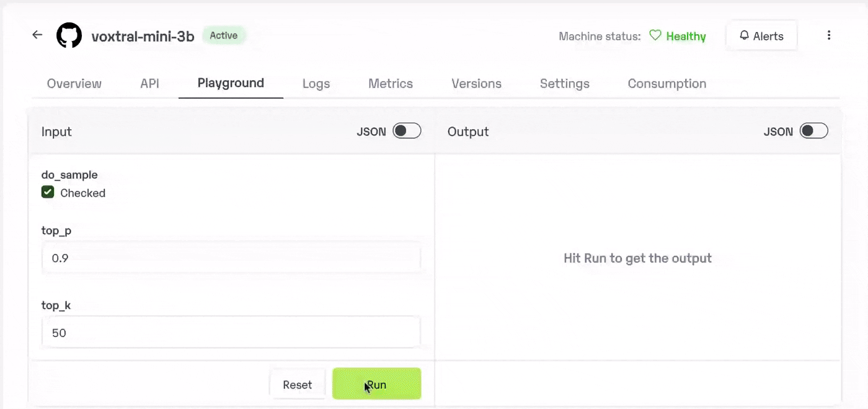The height and width of the screenshot is (409, 868).
Task: Click the green heart health icon
Action: [x=655, y=36]
